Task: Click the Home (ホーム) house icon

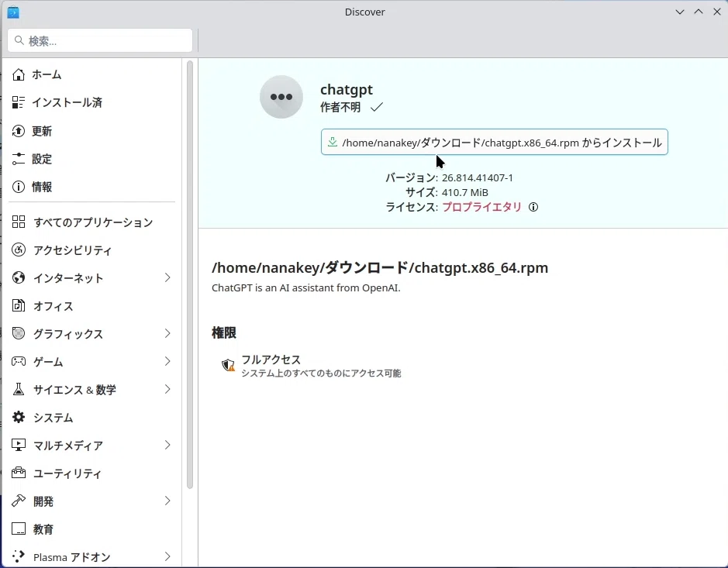Action: [x=19, y=74]
